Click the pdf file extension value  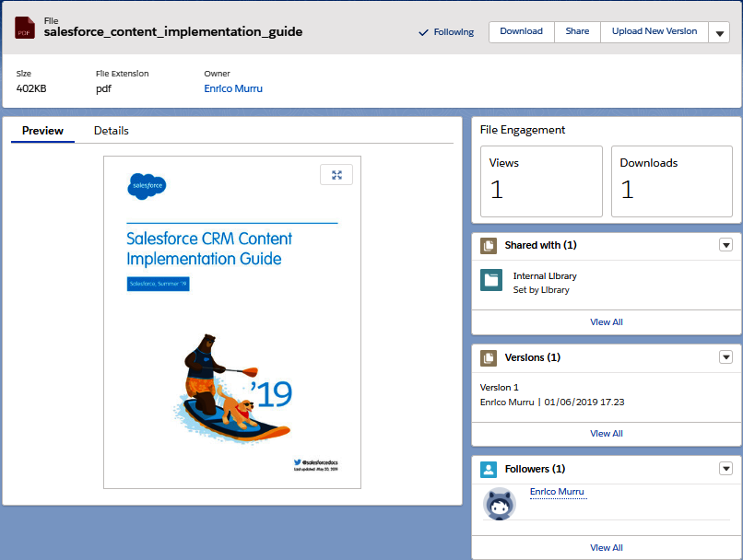(103, 89)
